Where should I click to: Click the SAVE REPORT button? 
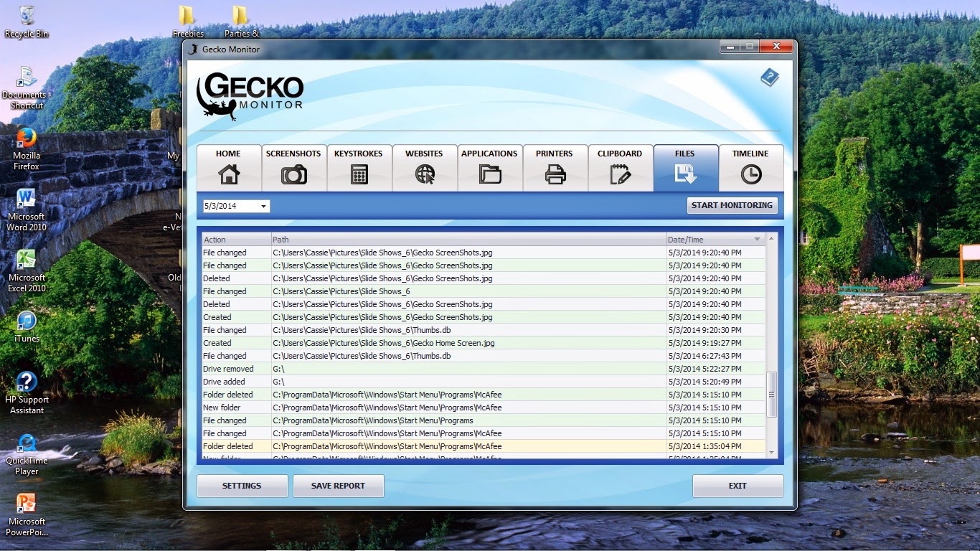(338, 486)
